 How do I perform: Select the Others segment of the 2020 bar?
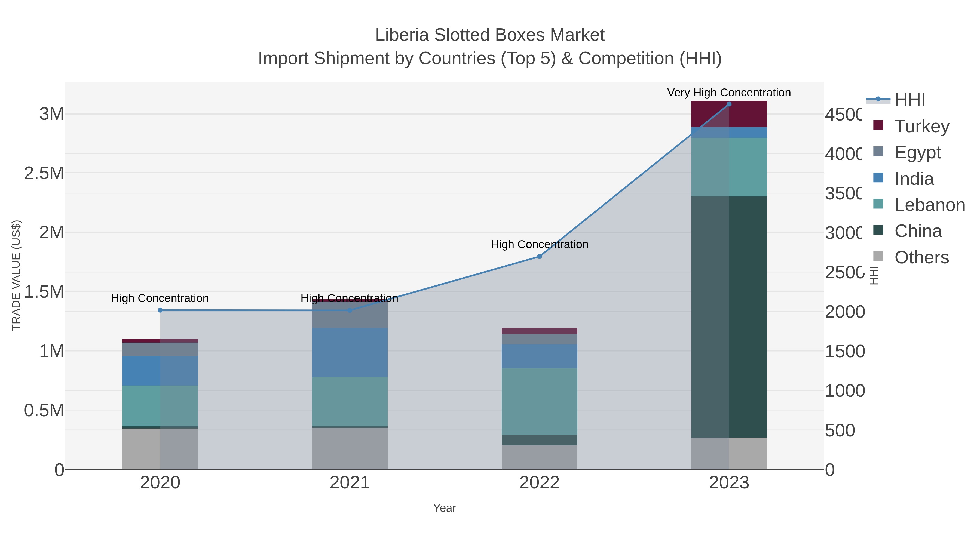160,449
